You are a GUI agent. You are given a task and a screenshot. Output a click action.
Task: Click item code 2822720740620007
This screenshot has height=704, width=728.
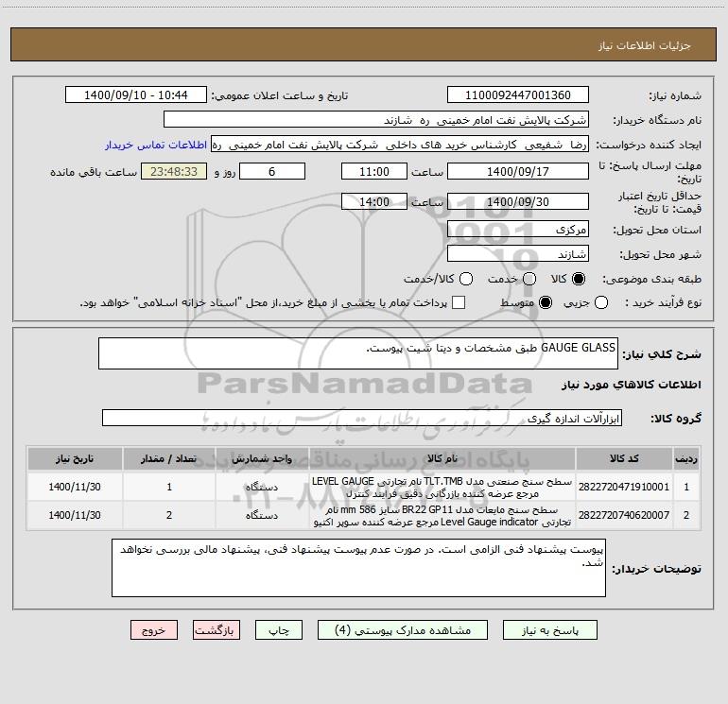624,515
